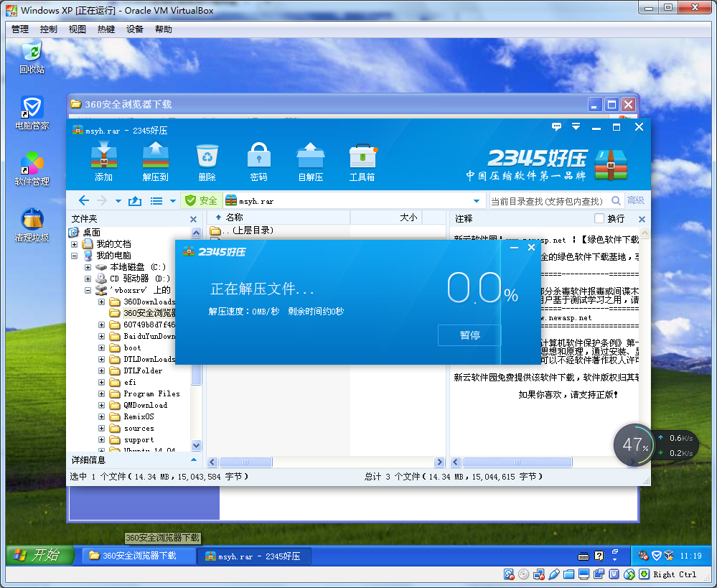Expand CD 驱动器 (D:) node

tap(88, 279)
